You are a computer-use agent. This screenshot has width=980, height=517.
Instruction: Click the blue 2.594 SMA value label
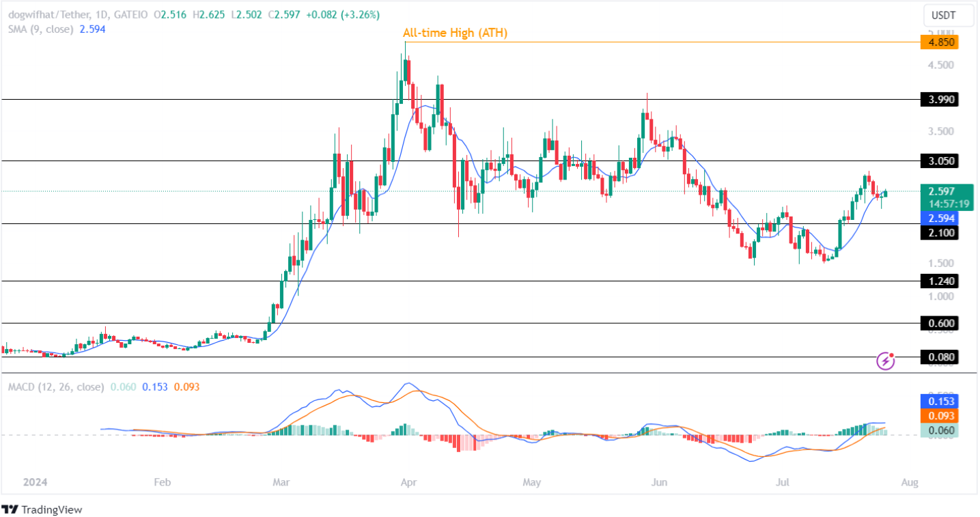click(x=940, y=219)
